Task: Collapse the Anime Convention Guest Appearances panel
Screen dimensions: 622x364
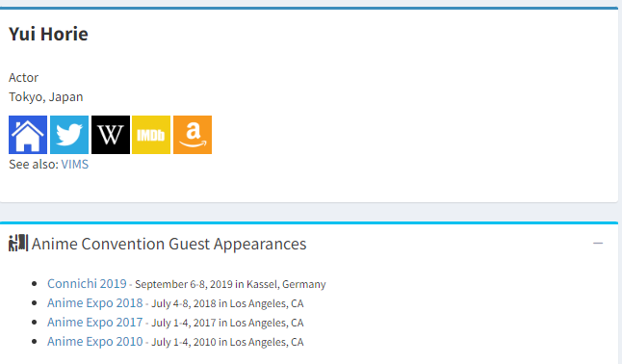Action: (x=598, y=243)
